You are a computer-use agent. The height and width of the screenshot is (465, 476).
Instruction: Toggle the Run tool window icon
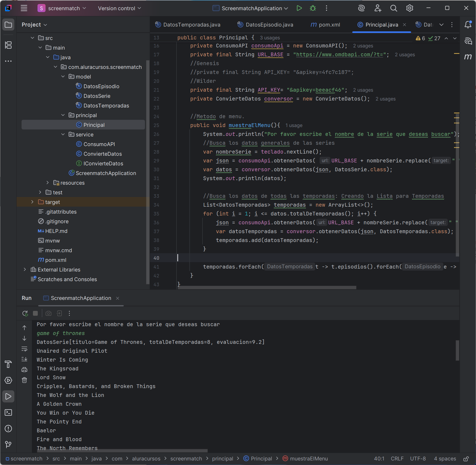click(x=8, y=396)
